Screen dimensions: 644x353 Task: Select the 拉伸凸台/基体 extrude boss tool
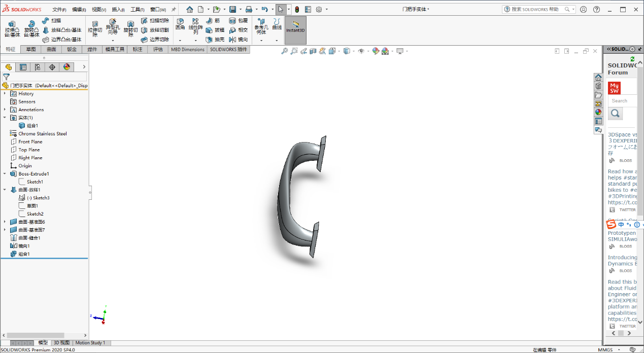(12, 29)
